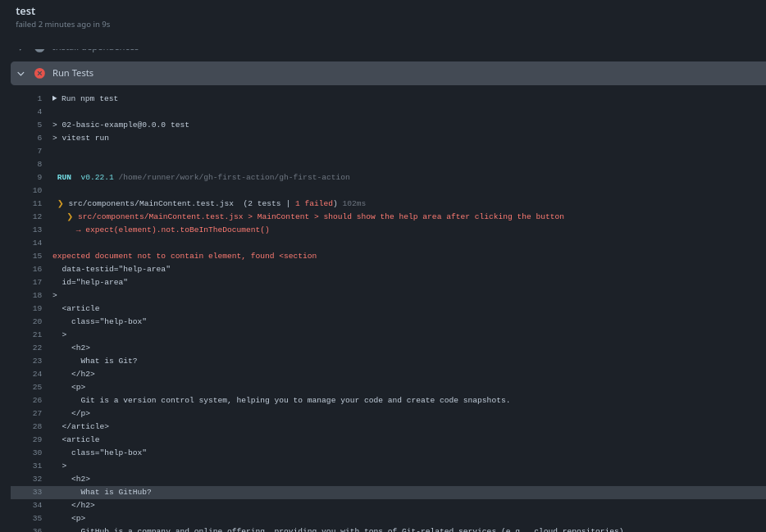Select the Install dependencies step label
The width and height of the screenshot is (766, 532).
(x=95, y=48)
